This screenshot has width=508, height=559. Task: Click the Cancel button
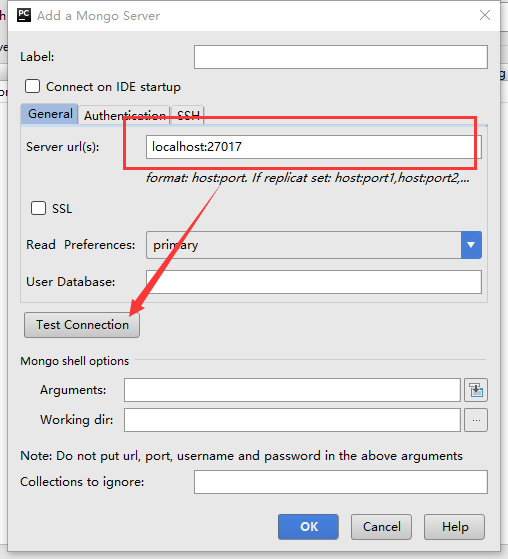click(381, 527)
